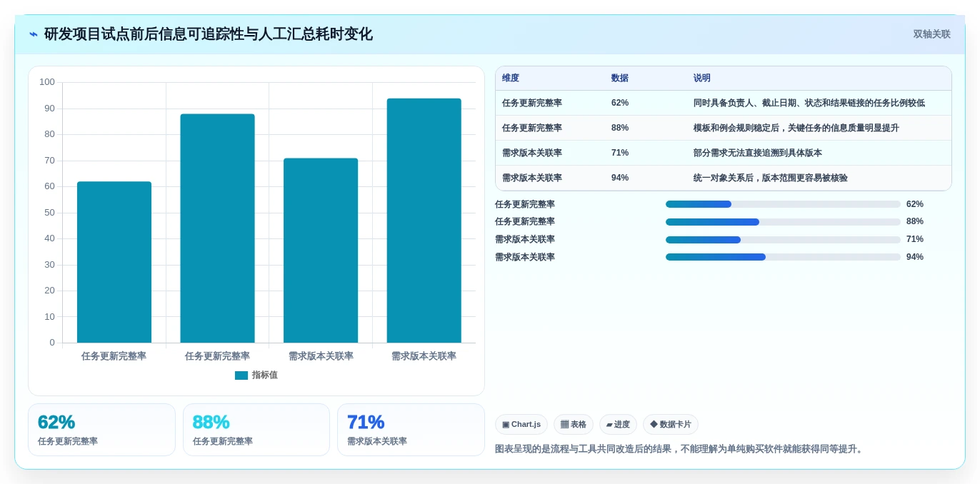
Task: Toggle the 指标值 legend label
Action: pyautogui.click(x=264, y=375)
